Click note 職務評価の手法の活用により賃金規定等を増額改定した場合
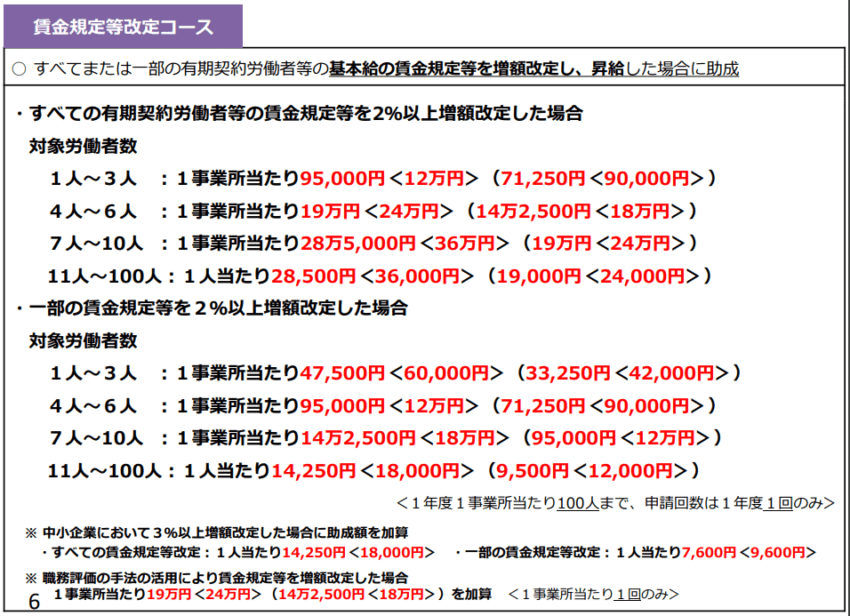850x616 pixels. [225, 578]
